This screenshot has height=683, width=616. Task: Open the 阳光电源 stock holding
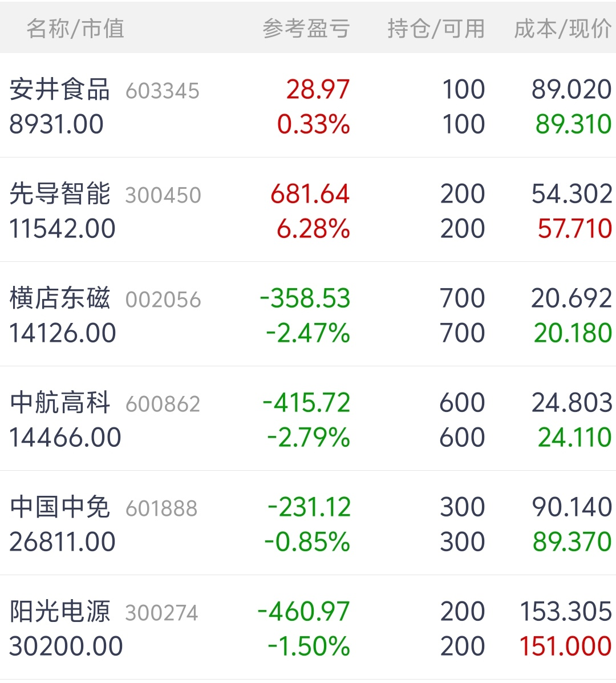[x=60, y=612]
